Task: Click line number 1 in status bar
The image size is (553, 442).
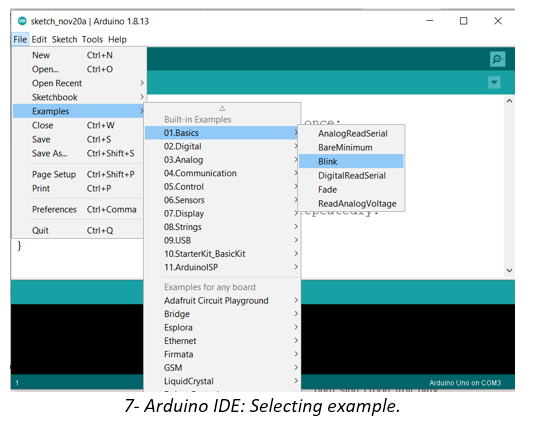Action: (17, 383)
